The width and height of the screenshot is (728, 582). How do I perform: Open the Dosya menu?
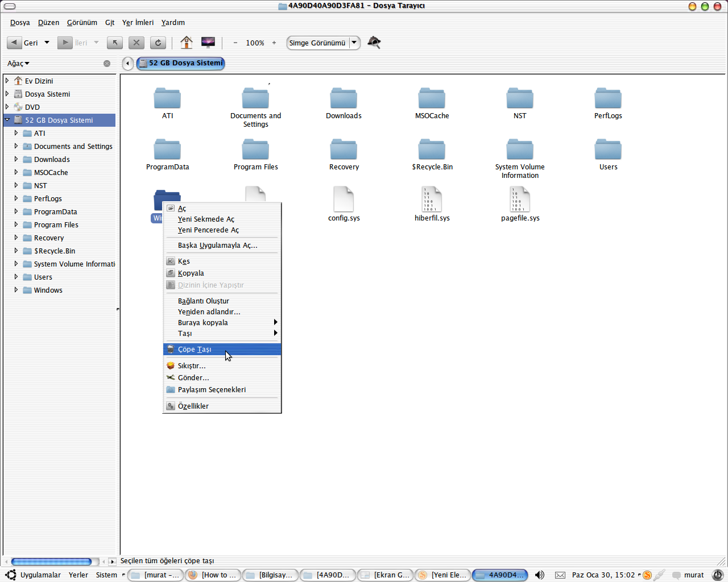(x=20, y=23)
